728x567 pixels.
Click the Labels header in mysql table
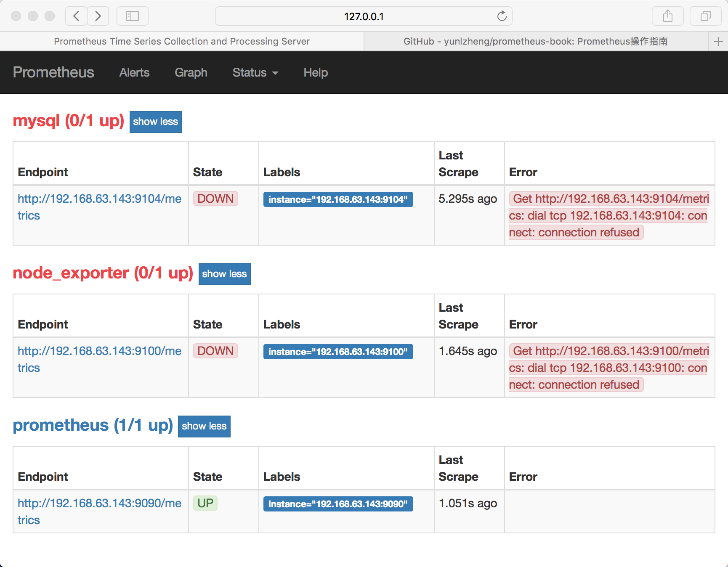pyautogui.click(x=282, y=172)
